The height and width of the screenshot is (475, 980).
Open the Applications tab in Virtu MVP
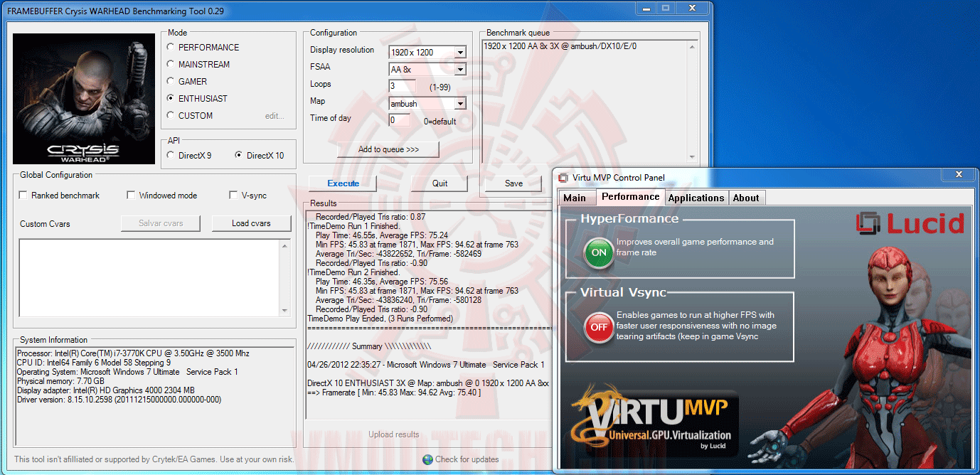click(696, 198)
